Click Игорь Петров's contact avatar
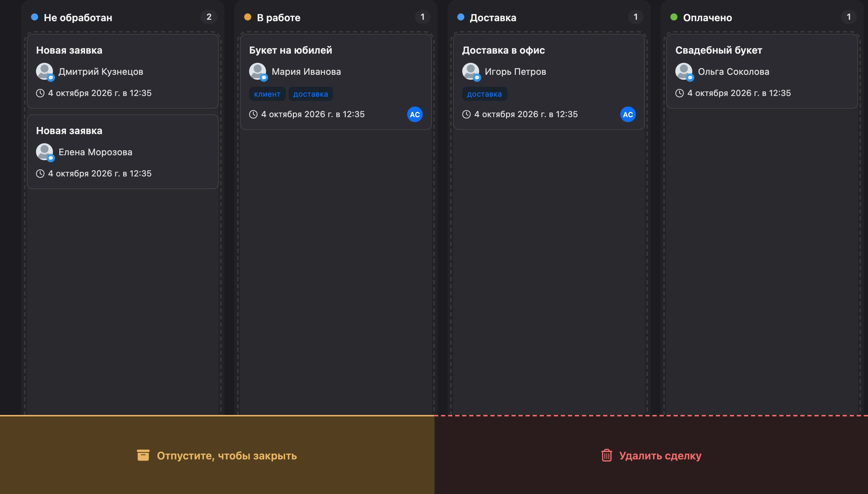This screenshot has height=494, width=868. 471,72
